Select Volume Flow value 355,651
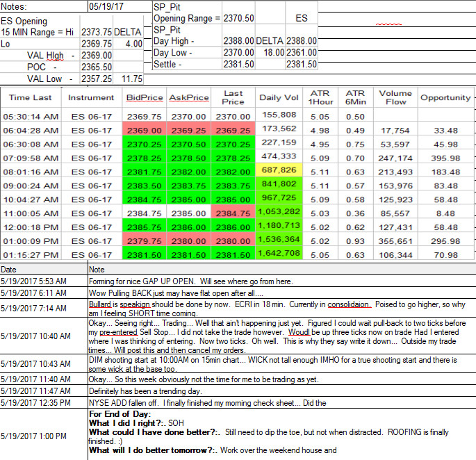The image size is (476, 460). [x=395, y=241]
